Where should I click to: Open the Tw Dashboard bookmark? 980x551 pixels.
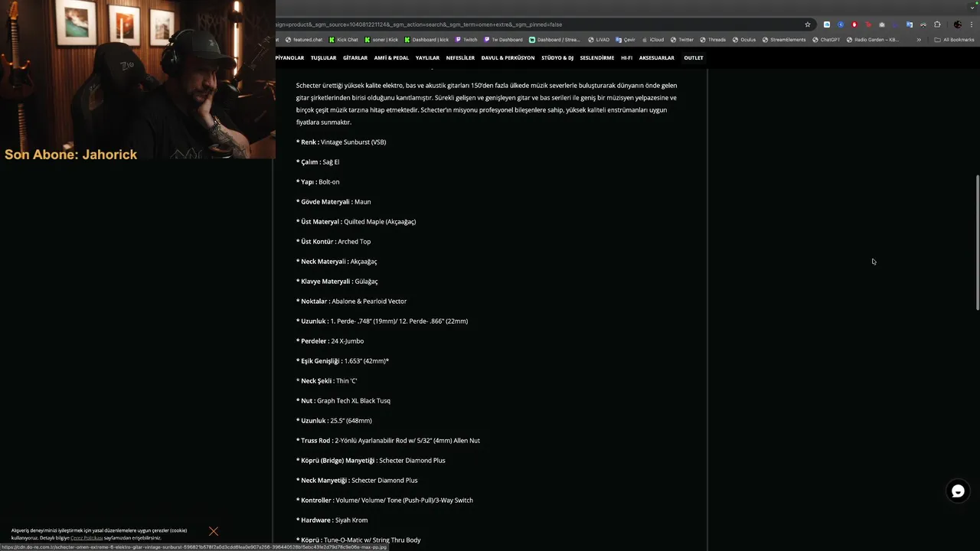503,40
